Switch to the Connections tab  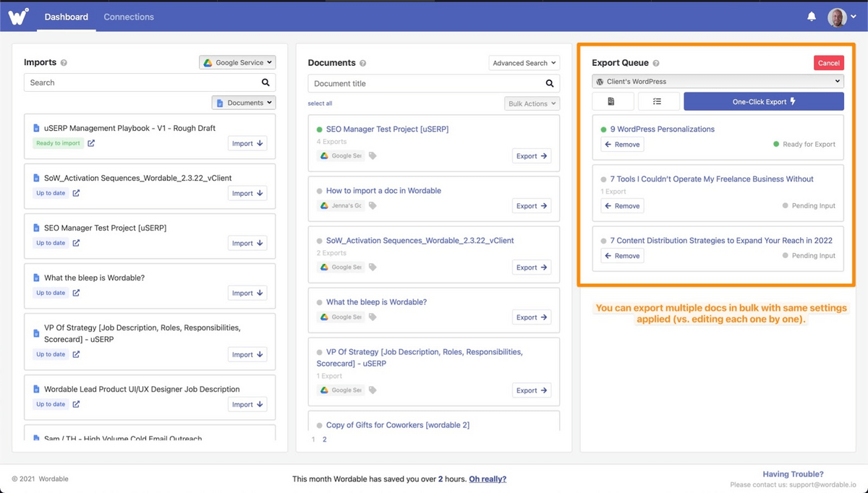pos(129,17)
